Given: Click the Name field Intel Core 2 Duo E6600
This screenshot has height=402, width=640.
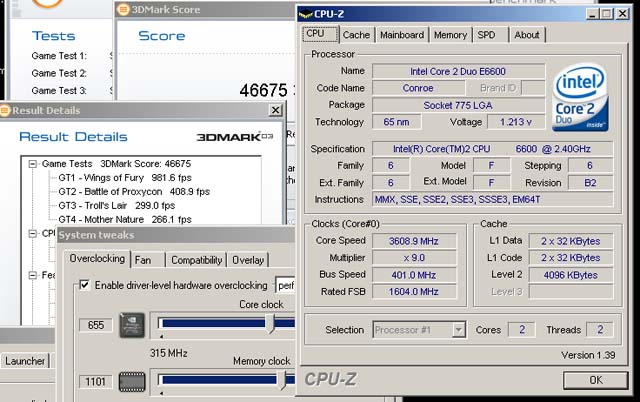Looking at the screenshot, I should (x=458, y=71).
